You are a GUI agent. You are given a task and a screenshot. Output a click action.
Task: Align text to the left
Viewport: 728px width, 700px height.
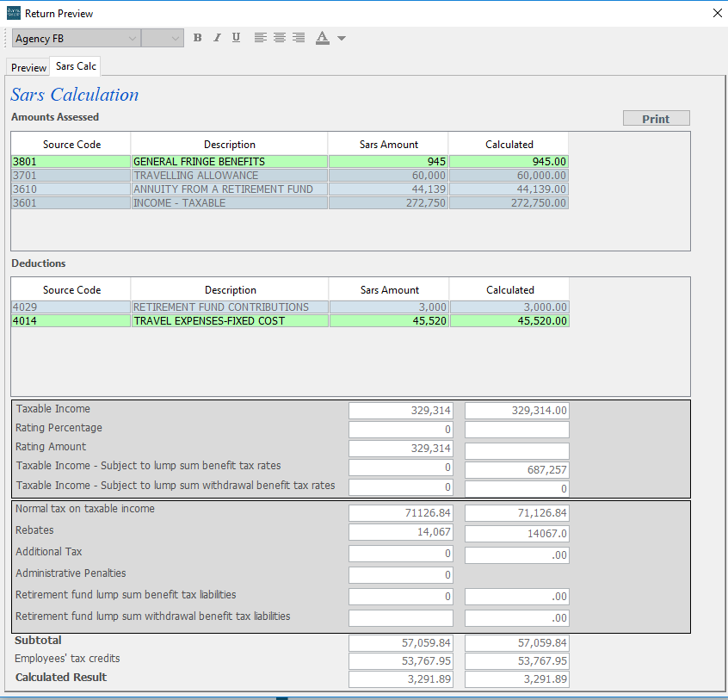[261, 38]
